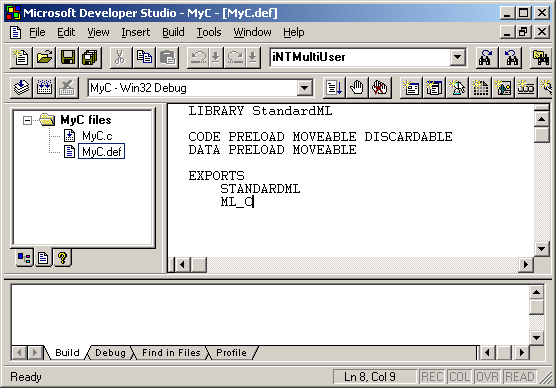Click the Open file folder icon

pos(44,57)
